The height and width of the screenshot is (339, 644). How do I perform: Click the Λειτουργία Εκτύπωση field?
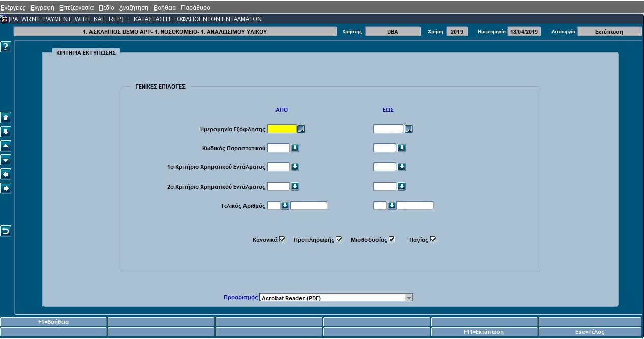click(x=609, y=32)
